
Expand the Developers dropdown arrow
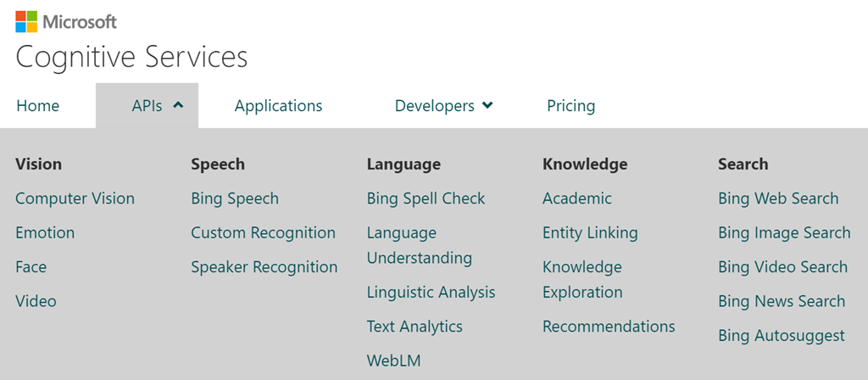click(x=487, y=105)
